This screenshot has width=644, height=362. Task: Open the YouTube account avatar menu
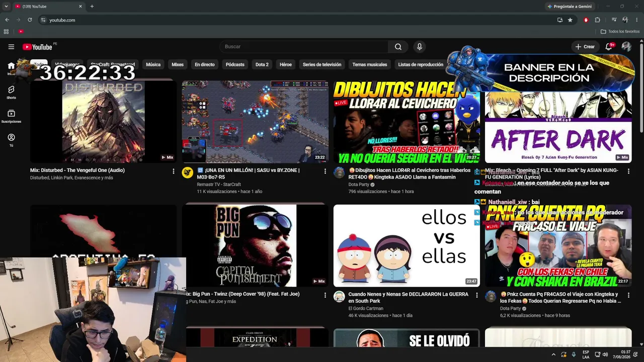tap(626, 46)
